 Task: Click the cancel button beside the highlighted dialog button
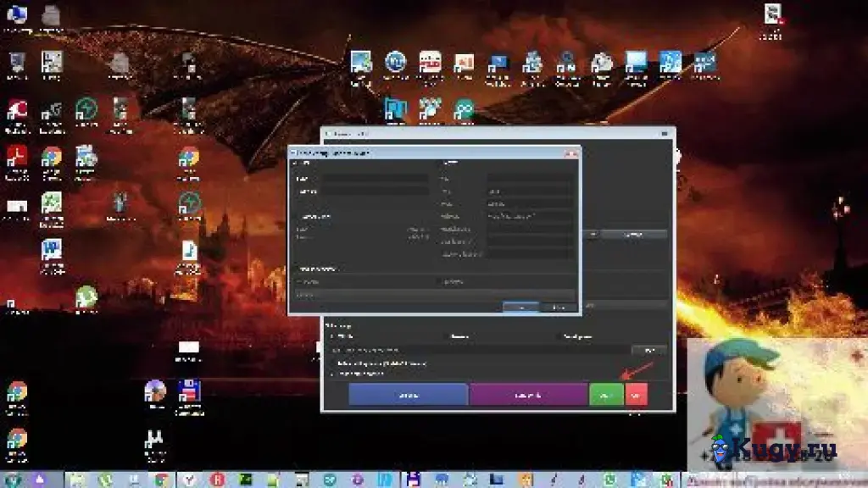(x=558, y=307)
